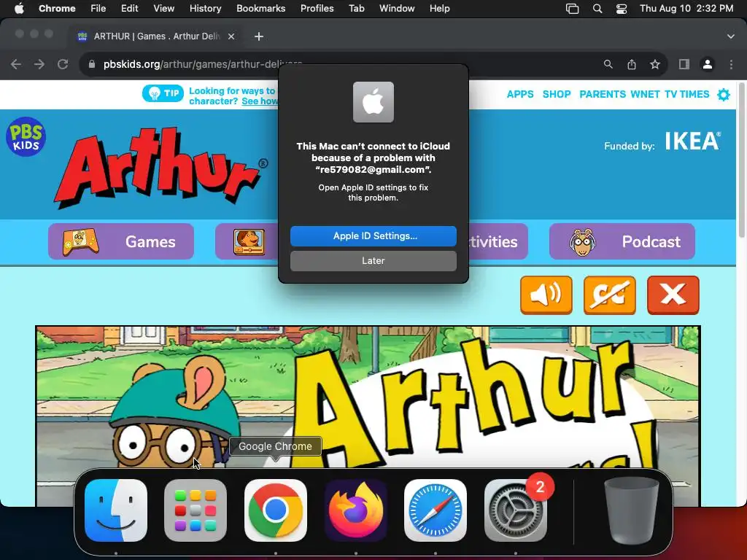This screenshot has height=560, width=747.
Task: Click the Arthur show logo
Action: click(160, 168)
